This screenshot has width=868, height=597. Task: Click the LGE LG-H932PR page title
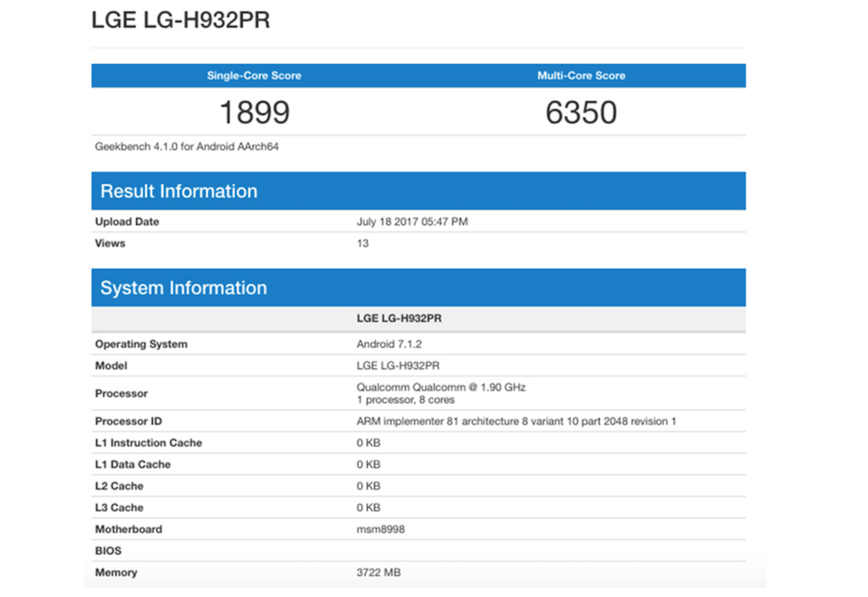coord(181,21)
